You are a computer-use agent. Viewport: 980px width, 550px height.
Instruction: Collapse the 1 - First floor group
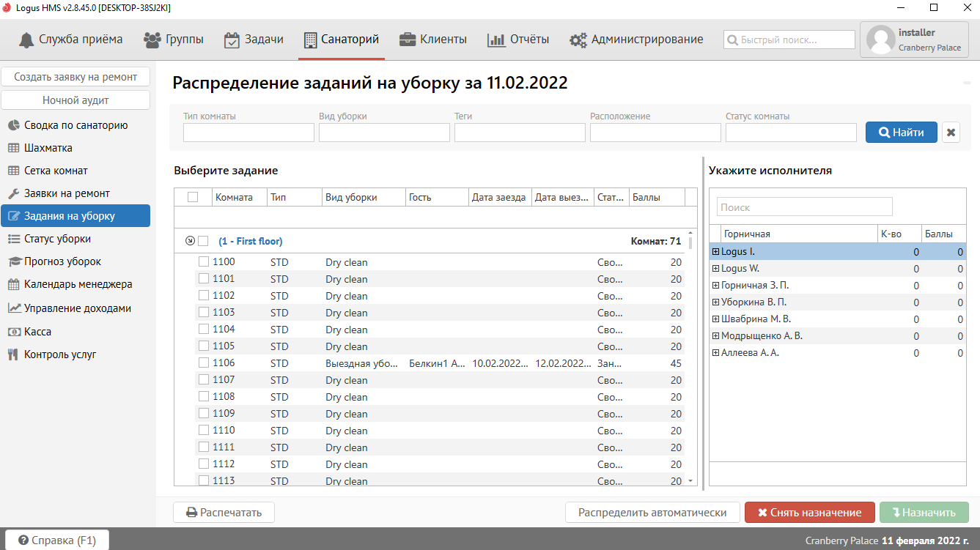[190, 241]
